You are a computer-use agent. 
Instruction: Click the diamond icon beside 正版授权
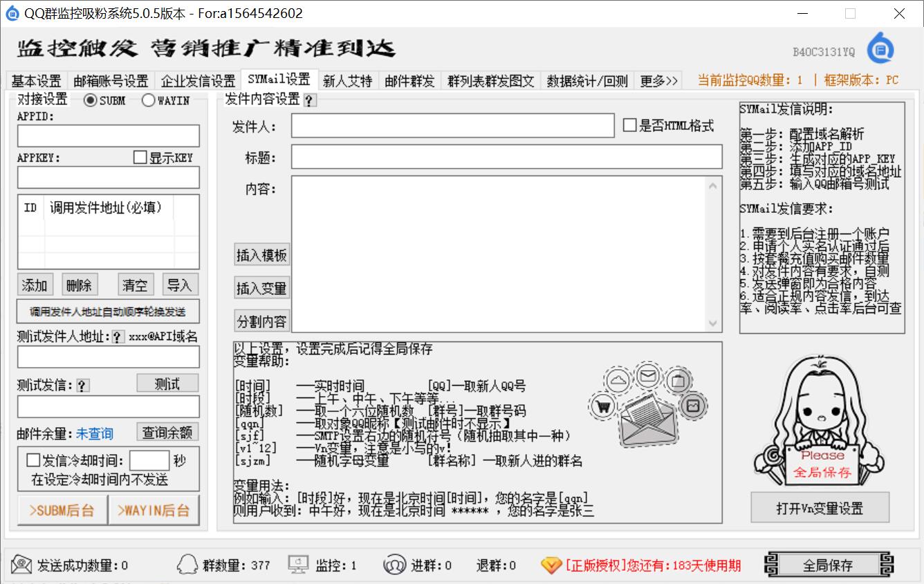[551, 565]
